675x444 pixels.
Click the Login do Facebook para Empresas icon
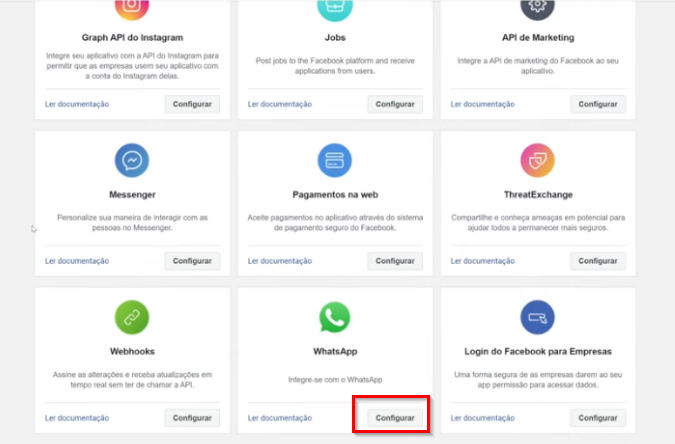coord(538,317)
